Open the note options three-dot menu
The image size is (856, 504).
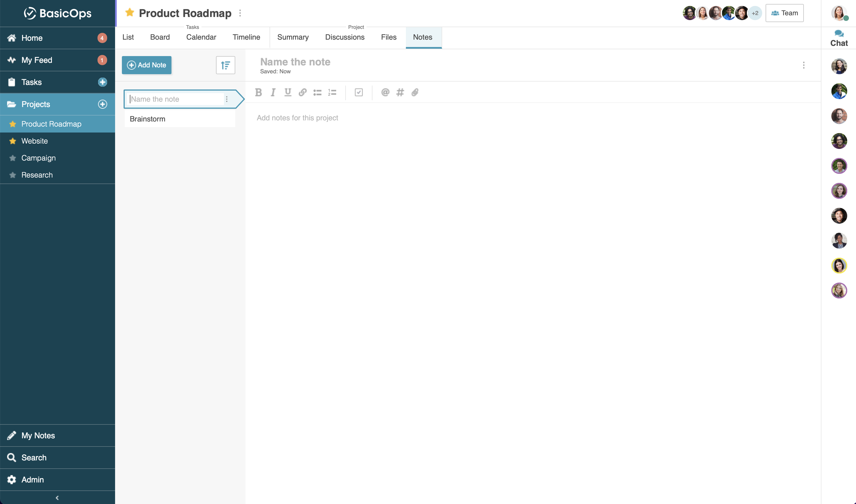(x=804, y=65)
